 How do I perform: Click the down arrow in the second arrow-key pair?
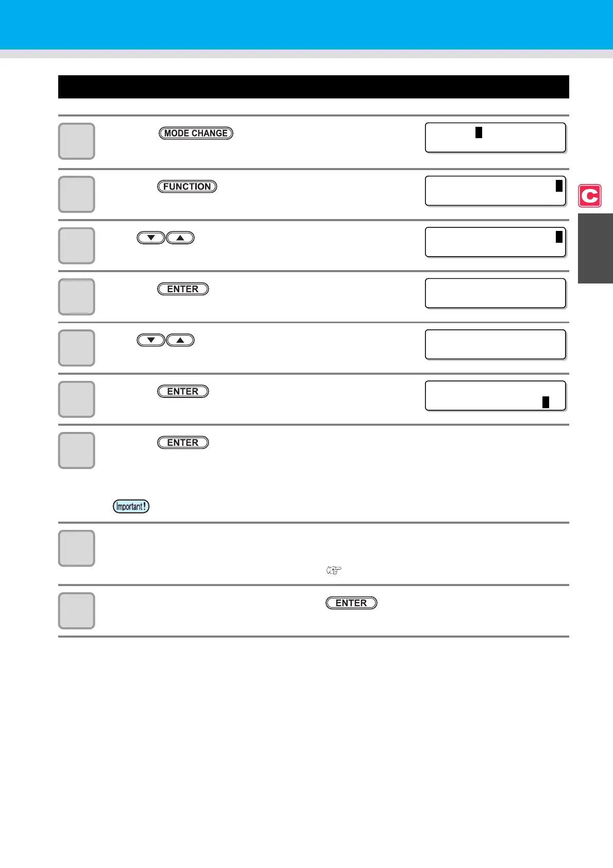151,340
